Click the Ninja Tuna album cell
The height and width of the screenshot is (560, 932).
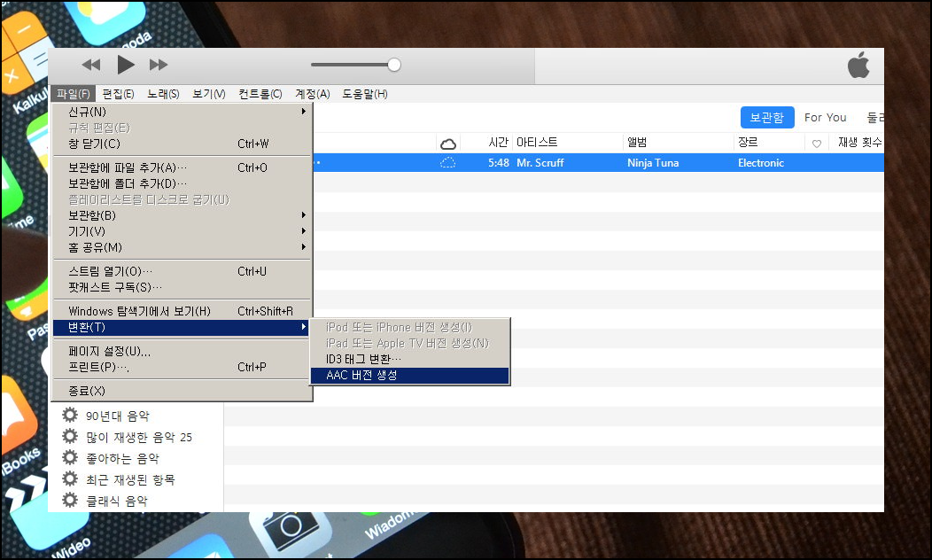click(x=653, y=163)
